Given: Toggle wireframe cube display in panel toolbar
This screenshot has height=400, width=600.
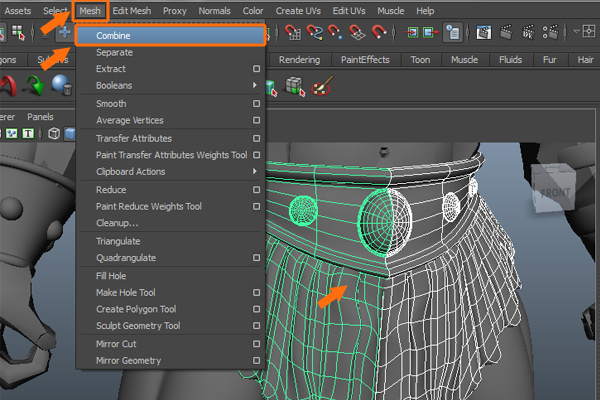Looking at the screenshot, I should pos(54,133).
